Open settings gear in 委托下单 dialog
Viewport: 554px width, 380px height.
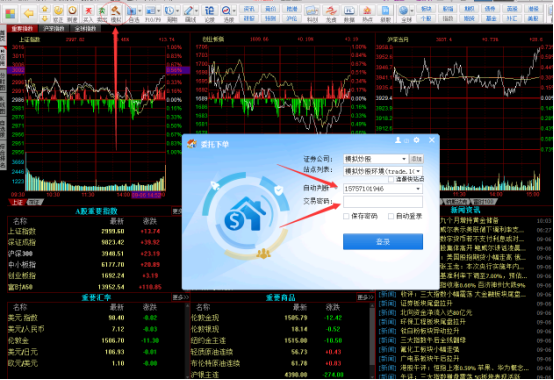pos(417,140)
